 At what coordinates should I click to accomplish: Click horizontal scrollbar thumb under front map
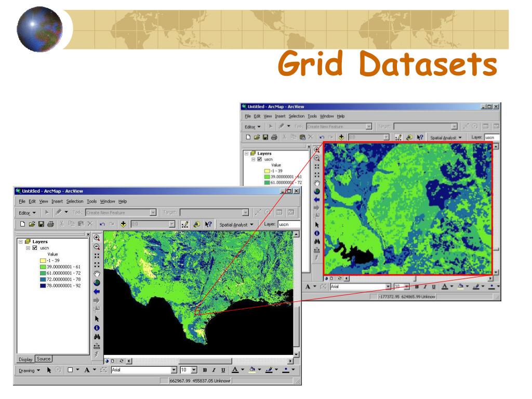[205, 361]
